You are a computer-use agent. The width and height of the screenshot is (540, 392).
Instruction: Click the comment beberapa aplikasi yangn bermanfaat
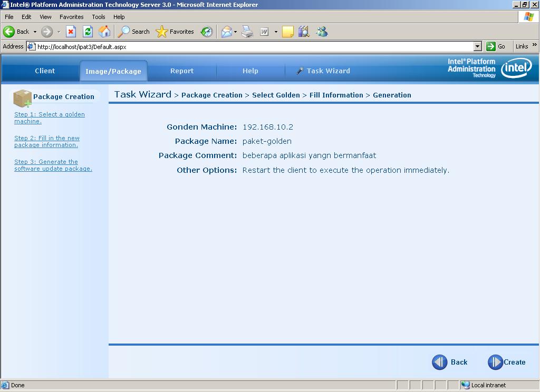tap(309, 155)
